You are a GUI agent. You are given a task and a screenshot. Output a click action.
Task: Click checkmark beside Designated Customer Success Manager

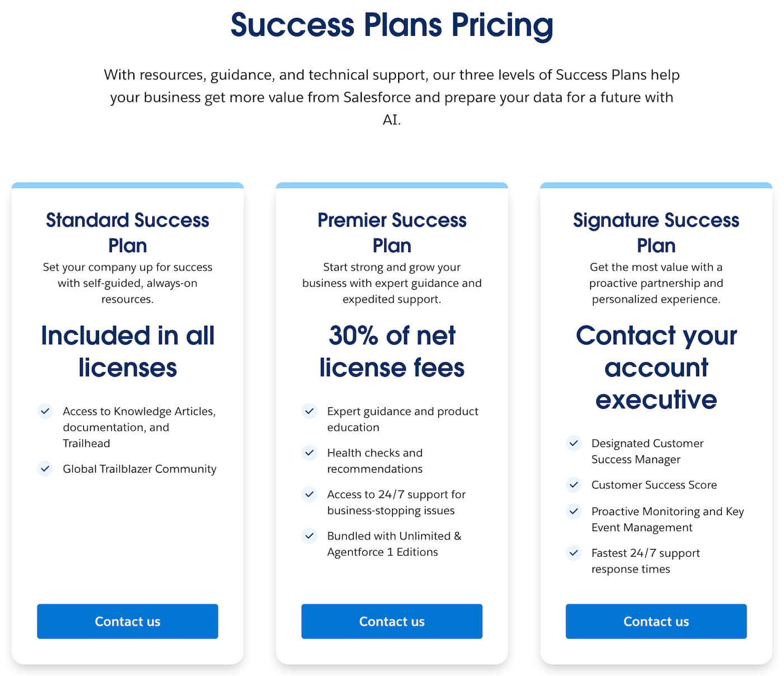(574, 443)
